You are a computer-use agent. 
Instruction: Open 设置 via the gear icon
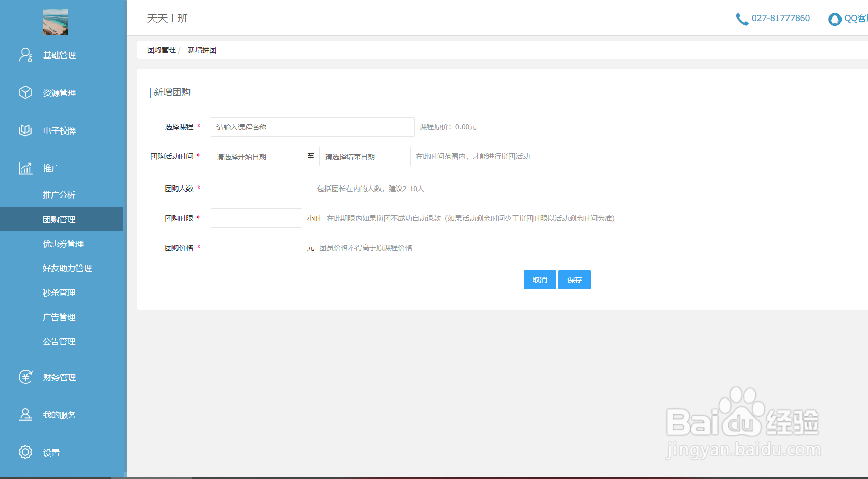(x=25, y=453)
